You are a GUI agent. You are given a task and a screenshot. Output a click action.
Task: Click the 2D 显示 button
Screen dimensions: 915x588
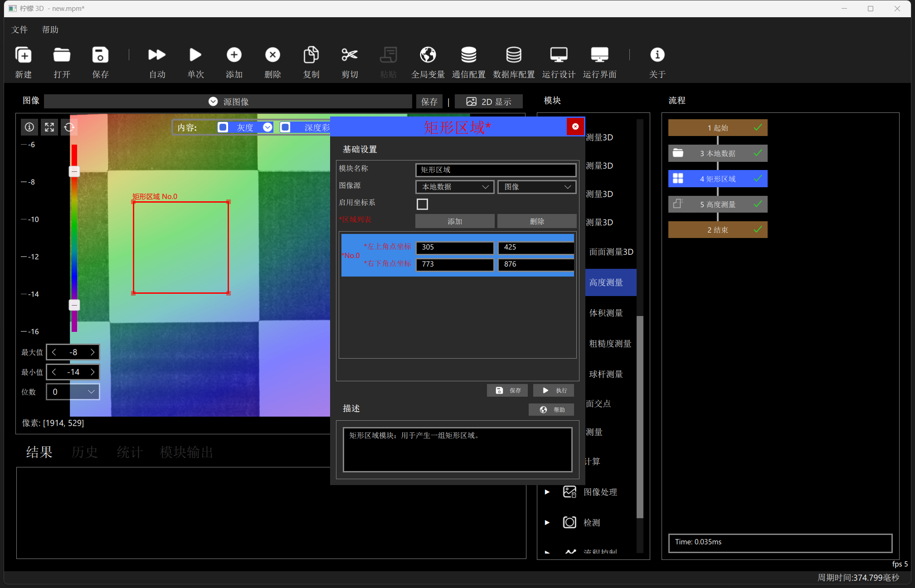(x=489, y=102)
